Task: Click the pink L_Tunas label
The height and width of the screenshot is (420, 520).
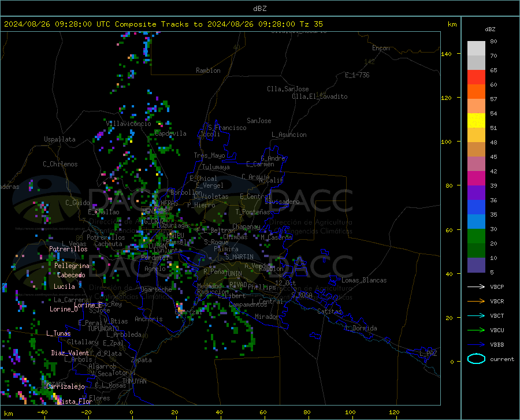Action: click(58, 333)
